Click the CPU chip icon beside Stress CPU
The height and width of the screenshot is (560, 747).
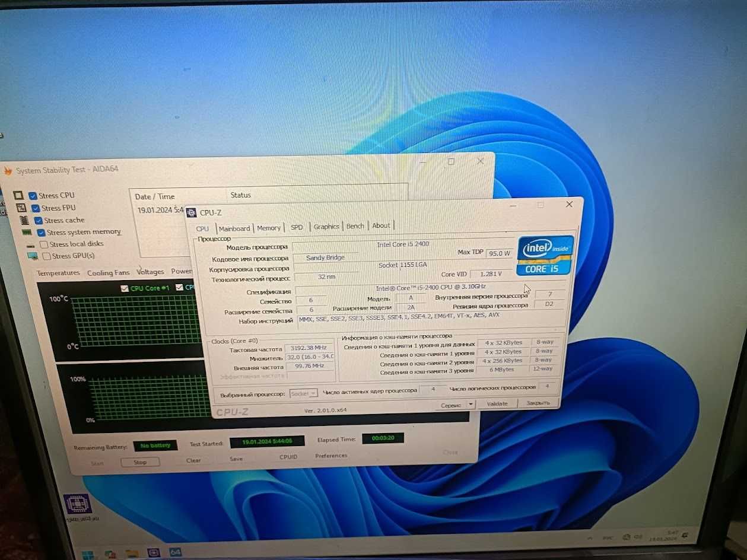click(x=18, y=195)
